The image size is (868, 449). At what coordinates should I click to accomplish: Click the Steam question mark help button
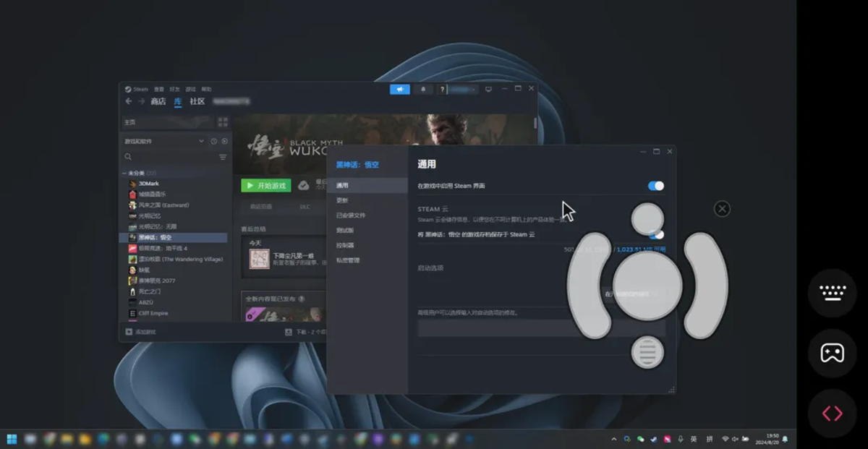tap(442, 89)
